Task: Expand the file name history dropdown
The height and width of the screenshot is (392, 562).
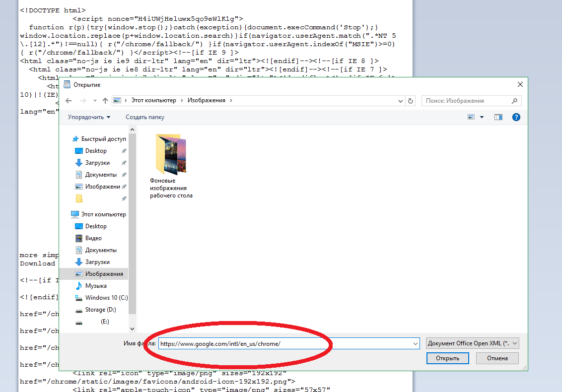Action: click(x=416, y=343)
